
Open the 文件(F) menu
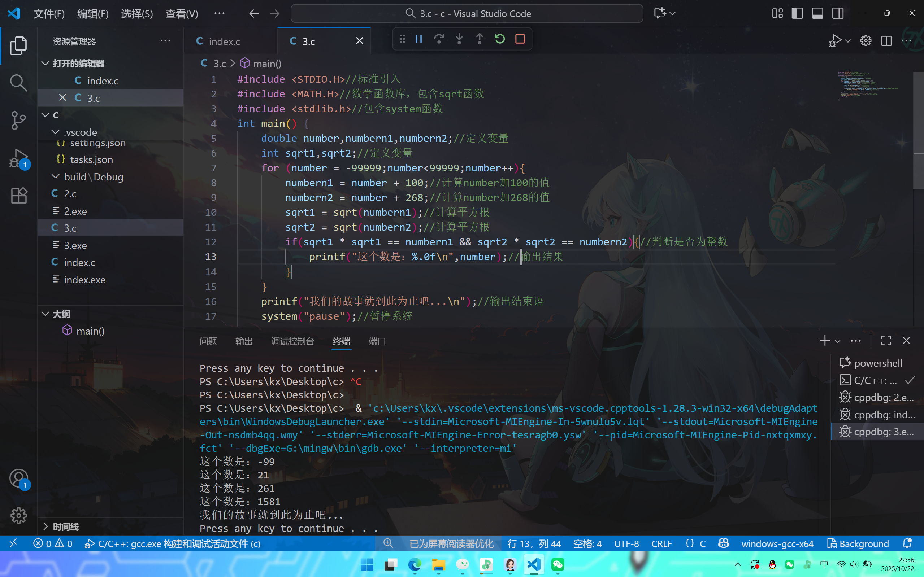49,14
